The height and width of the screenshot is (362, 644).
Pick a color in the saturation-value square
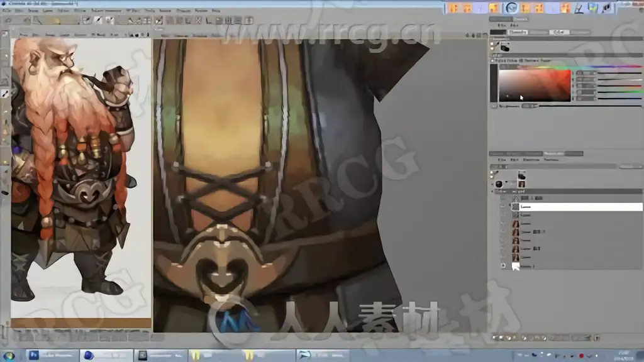pyautogui.click(x=535, y=85)
